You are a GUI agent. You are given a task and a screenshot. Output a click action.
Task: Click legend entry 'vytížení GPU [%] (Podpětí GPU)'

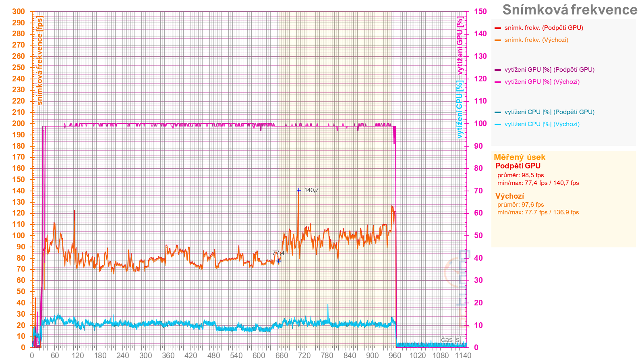[x=549, y=70]
